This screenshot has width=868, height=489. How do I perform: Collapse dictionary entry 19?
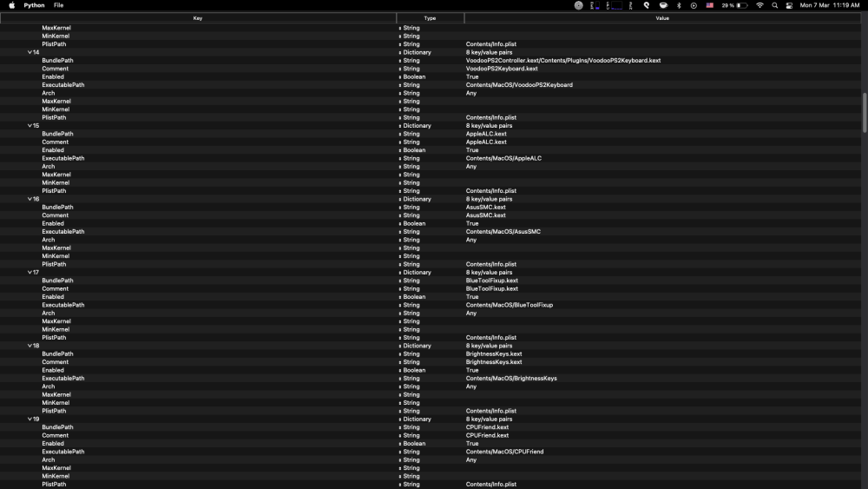click(x=30, y=420)
